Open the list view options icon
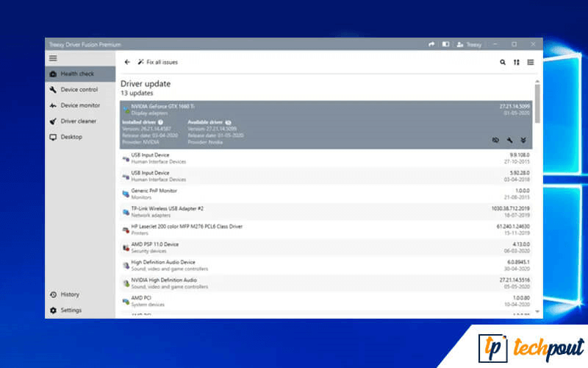Viewport: 588px width, 368px height. click(530, 63)
